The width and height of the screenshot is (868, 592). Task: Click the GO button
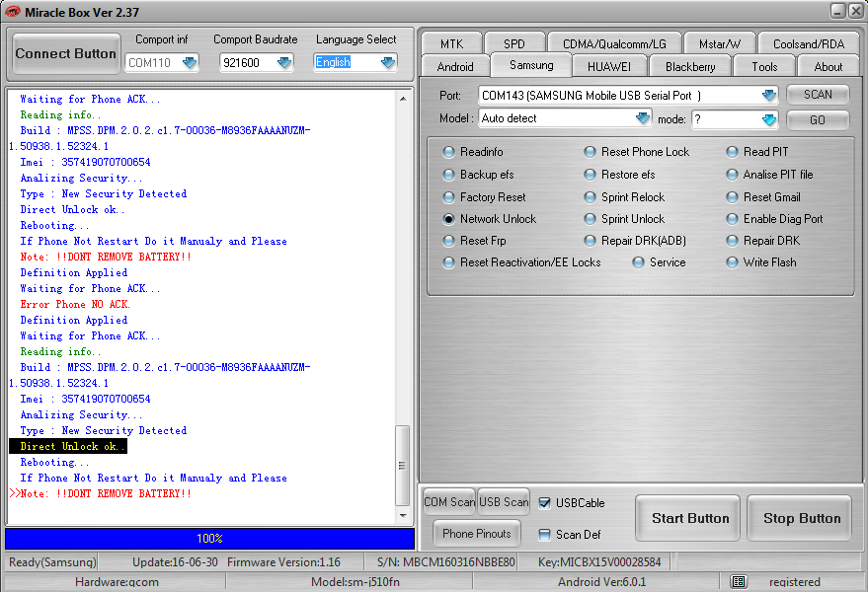pos(818,120)
